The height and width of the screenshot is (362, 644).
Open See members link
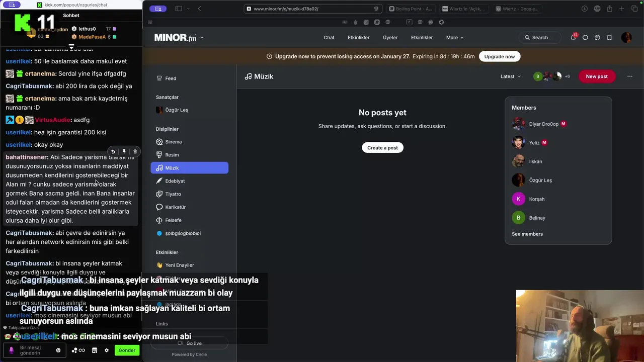(x=527, y=234)
